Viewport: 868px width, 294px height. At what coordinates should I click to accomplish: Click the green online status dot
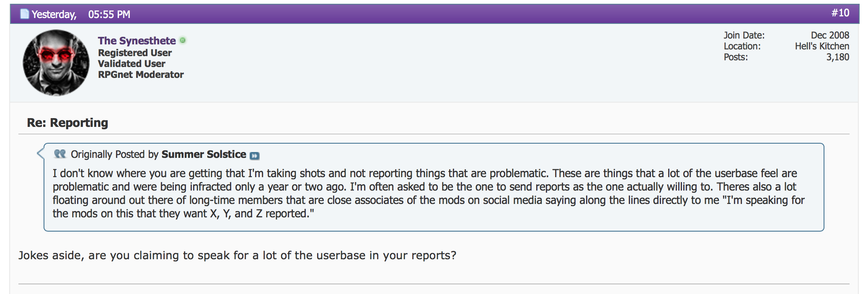pos(183,40)
